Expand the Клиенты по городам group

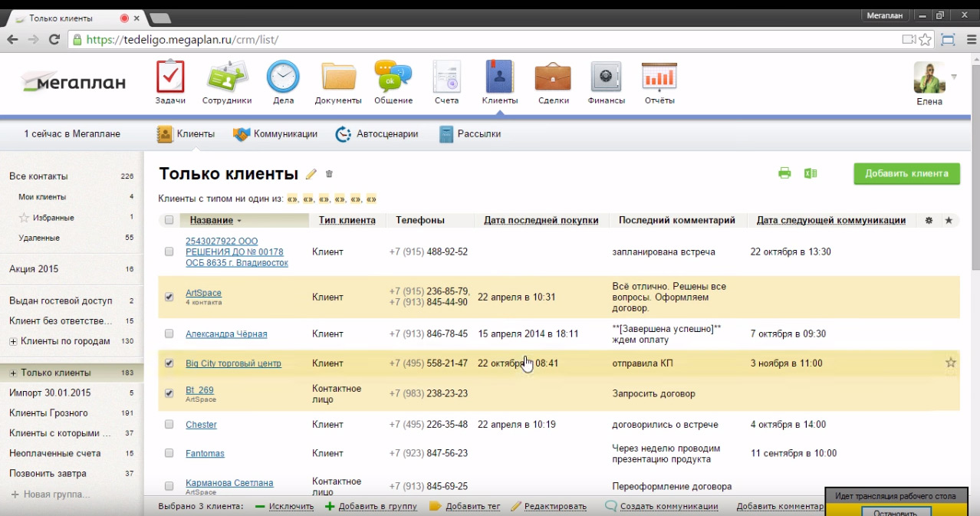pos(13,341)
